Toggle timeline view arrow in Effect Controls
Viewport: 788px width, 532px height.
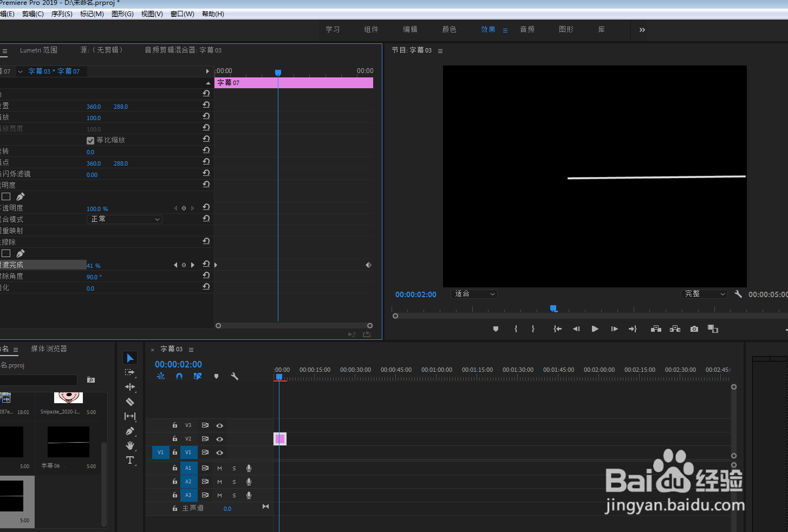click(207, 71)
